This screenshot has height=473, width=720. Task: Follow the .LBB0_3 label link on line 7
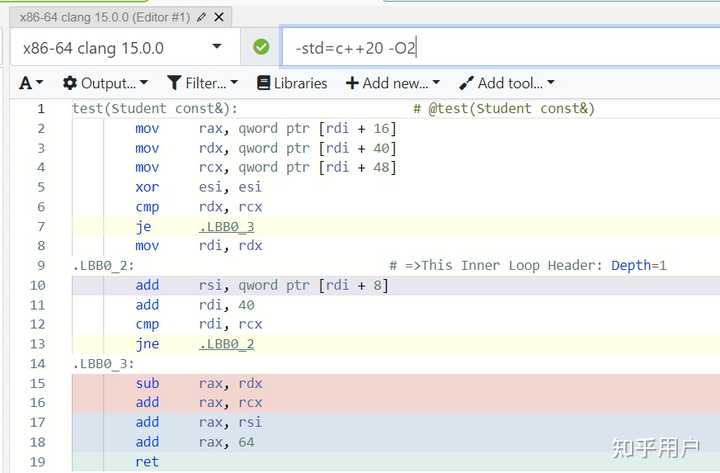click(x=226, y=226)
